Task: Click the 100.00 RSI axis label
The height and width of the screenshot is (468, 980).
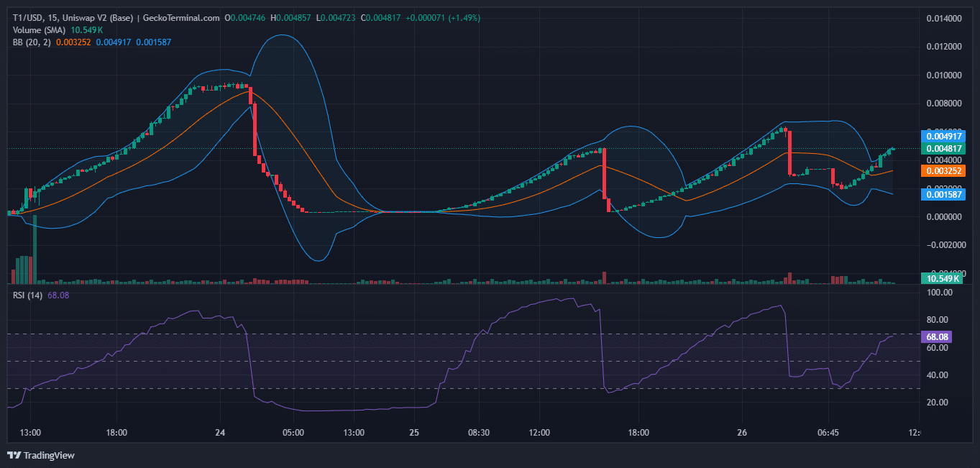Action: point(940,293)
